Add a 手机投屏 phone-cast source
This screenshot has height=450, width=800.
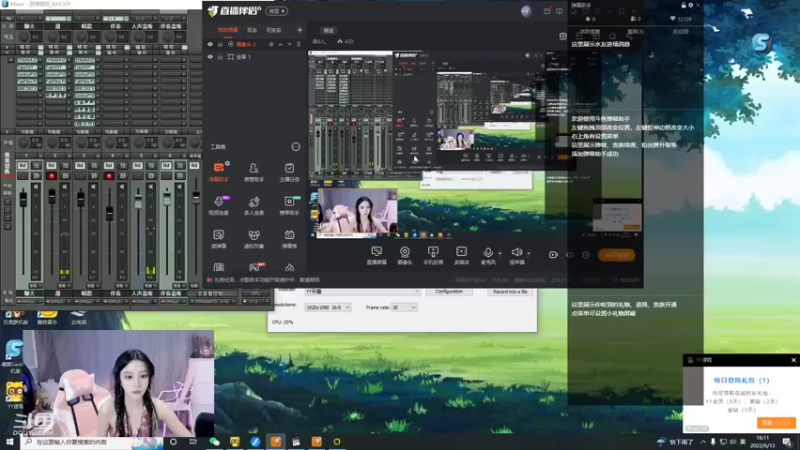[x=433, y=255]
